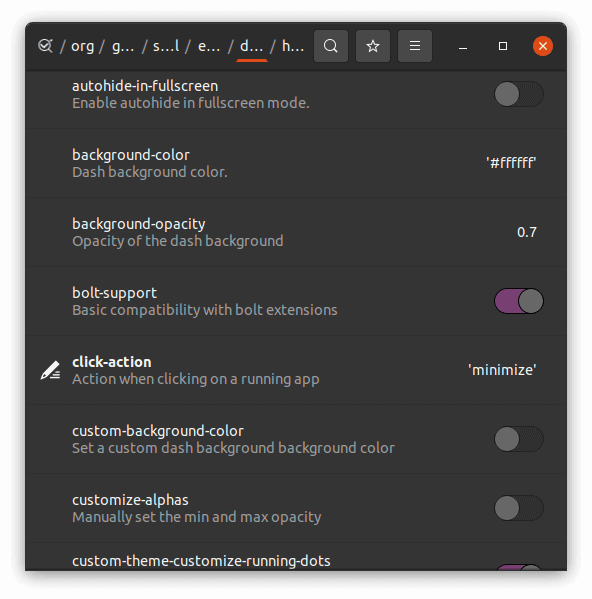This screenshot has width=592, height=599.
Task: Turn on the customize-alphas switch
Action: click(x=519, y=508)
